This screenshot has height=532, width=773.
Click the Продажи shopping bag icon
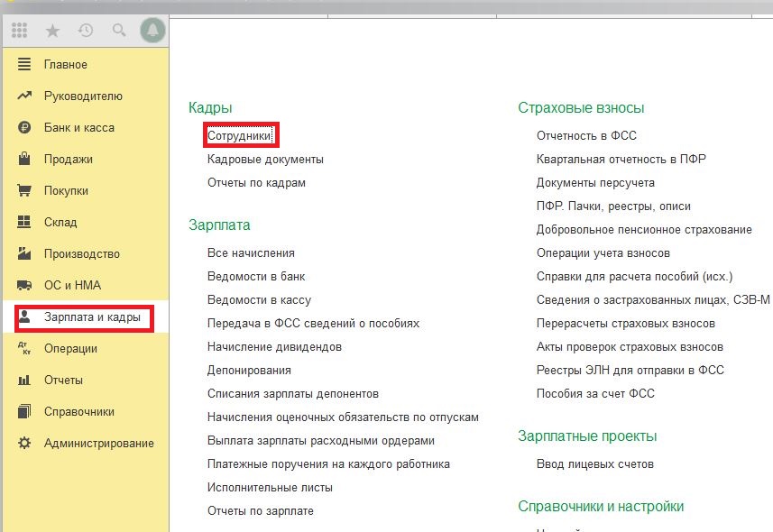[x=24, y=159]
